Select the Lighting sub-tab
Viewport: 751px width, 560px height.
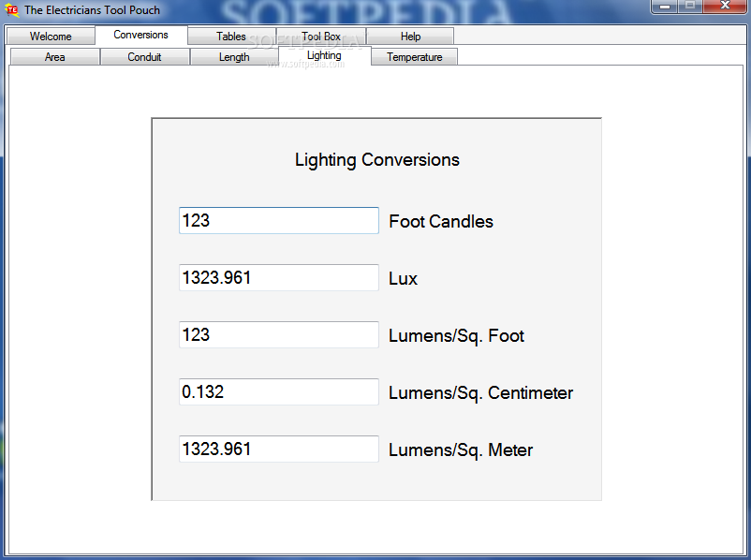pyautogui.click(x=324, y=55)
